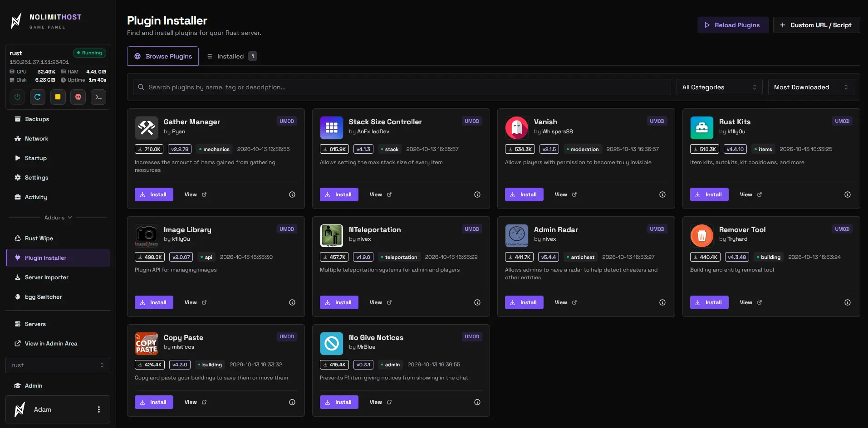
Task: Open the Custom URL / Script dialog
Action: coord(816,25)
